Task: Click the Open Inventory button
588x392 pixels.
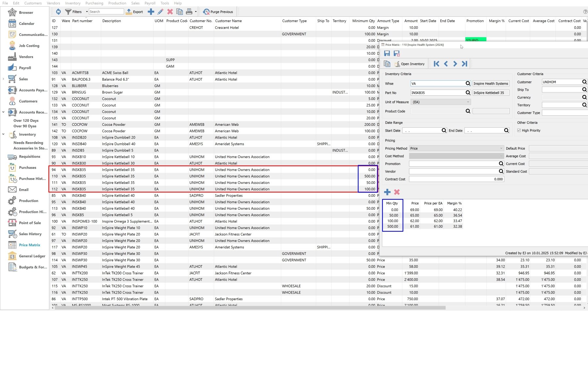Action: coord(410,64)
